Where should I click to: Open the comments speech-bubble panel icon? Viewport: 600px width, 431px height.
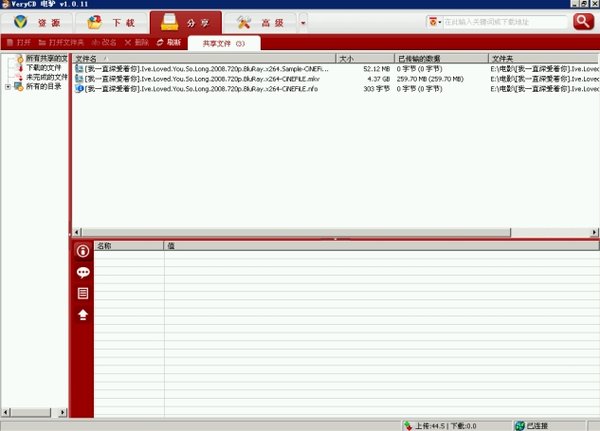[83, 273]
